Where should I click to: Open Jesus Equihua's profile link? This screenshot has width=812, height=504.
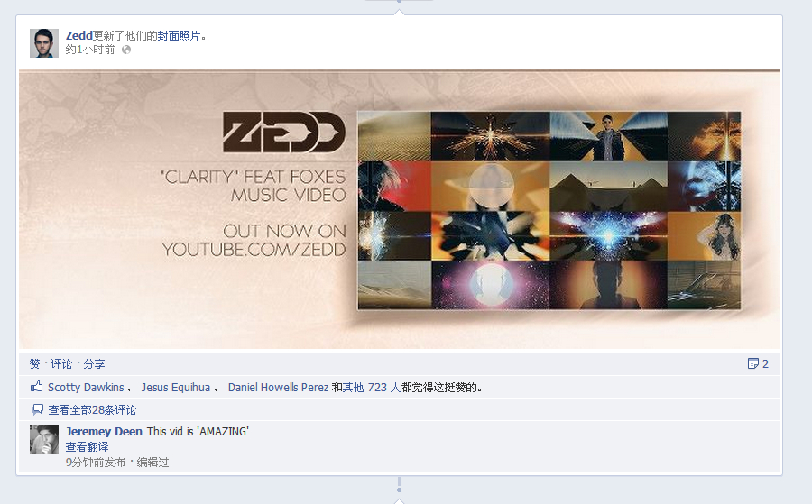(176, 387)
